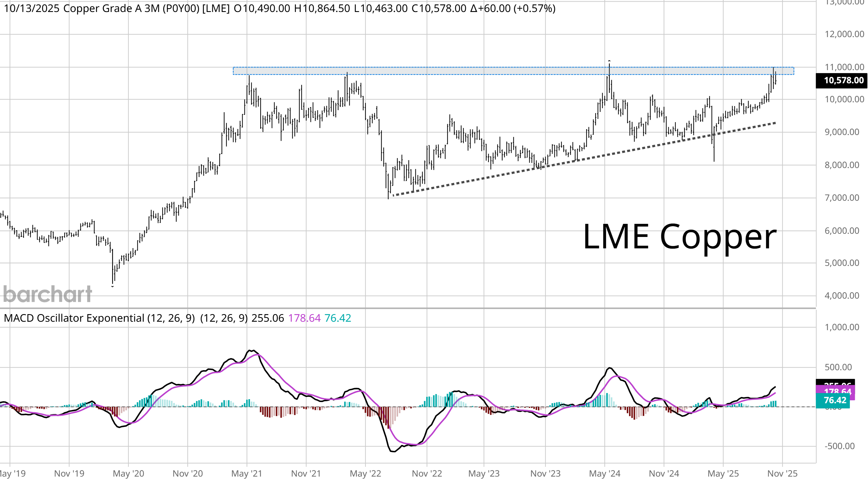Click the Nov '22 date axis label
Image resolution: width=868 pixels, height=483 pixels.
click(427, 473)
